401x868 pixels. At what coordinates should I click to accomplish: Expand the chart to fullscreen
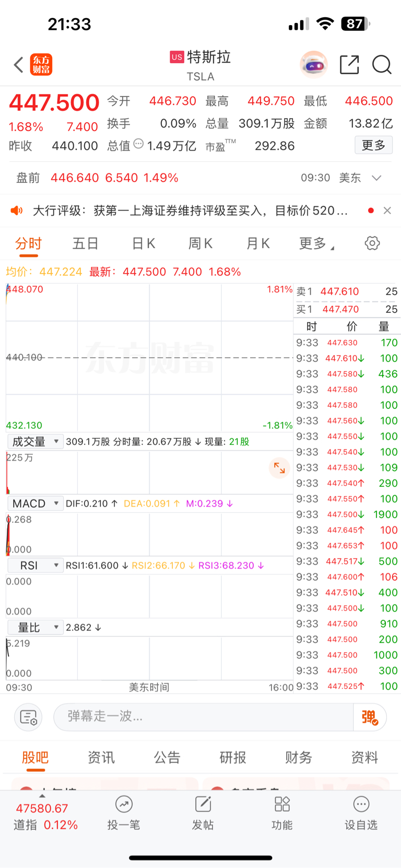(x=279, y=468)
